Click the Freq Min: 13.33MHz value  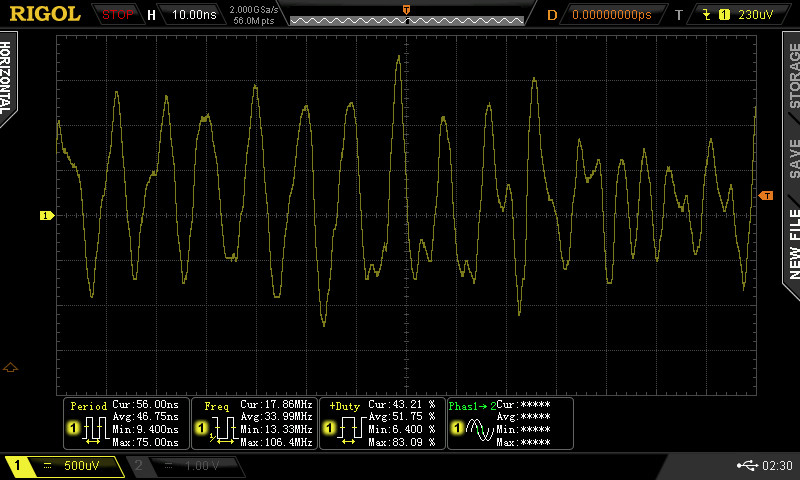pos(276,430)
